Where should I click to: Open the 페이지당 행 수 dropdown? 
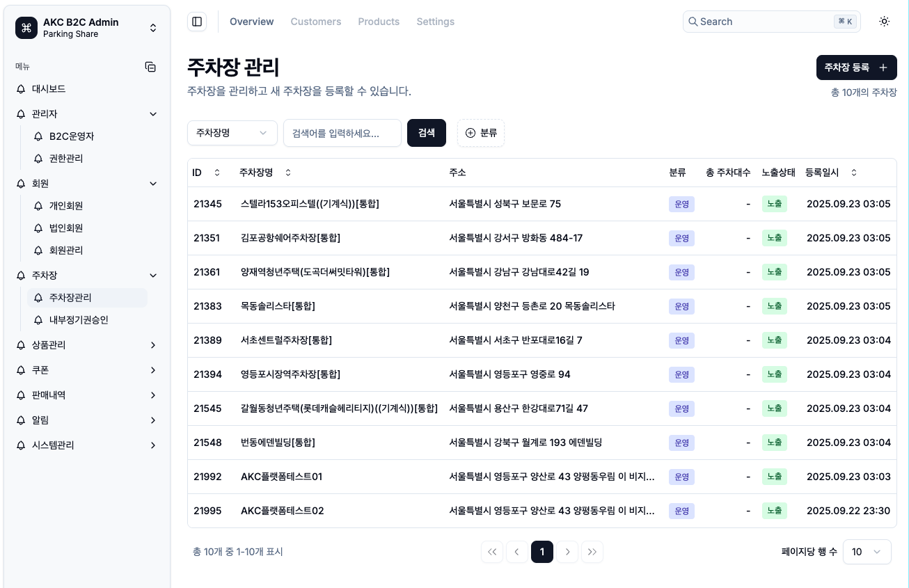coord(867,552)
